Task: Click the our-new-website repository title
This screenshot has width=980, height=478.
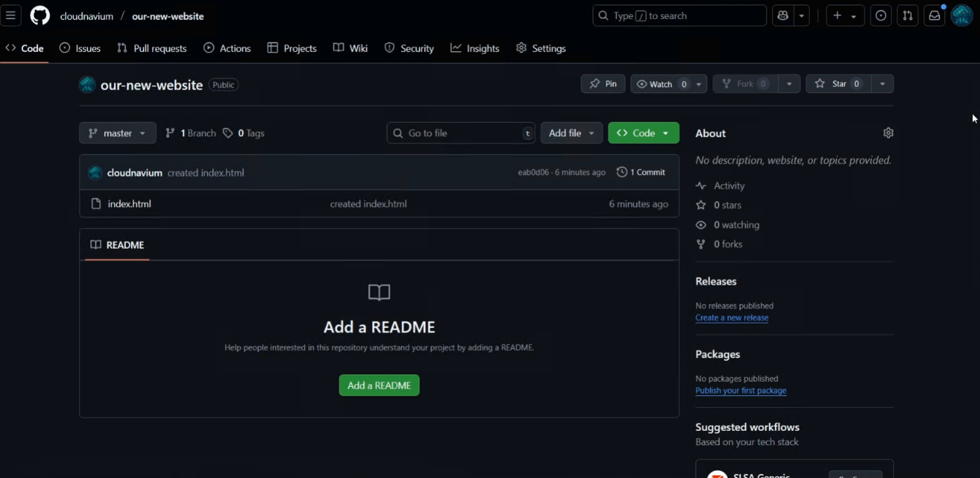Action: click(x=152, y=85)
